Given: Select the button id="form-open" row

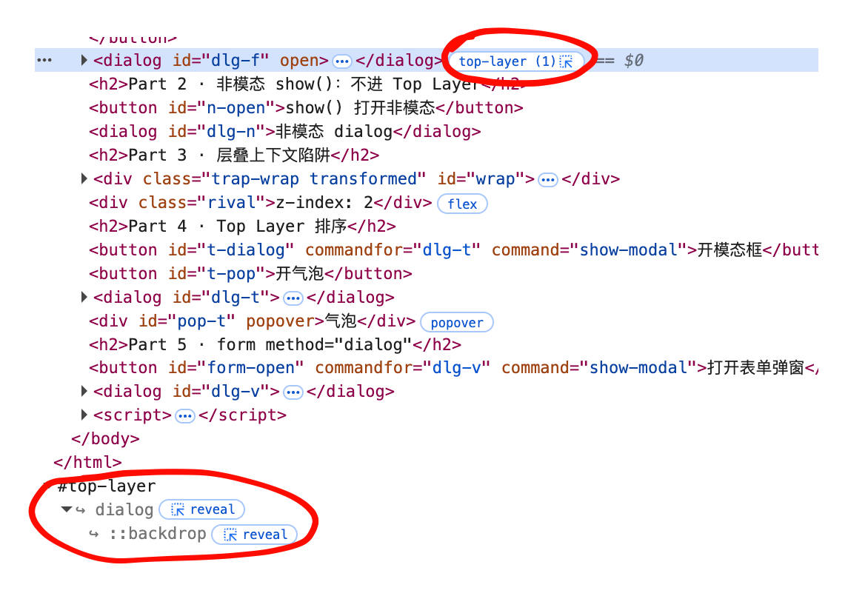Looking at the screenshot, I should (453, 368).
